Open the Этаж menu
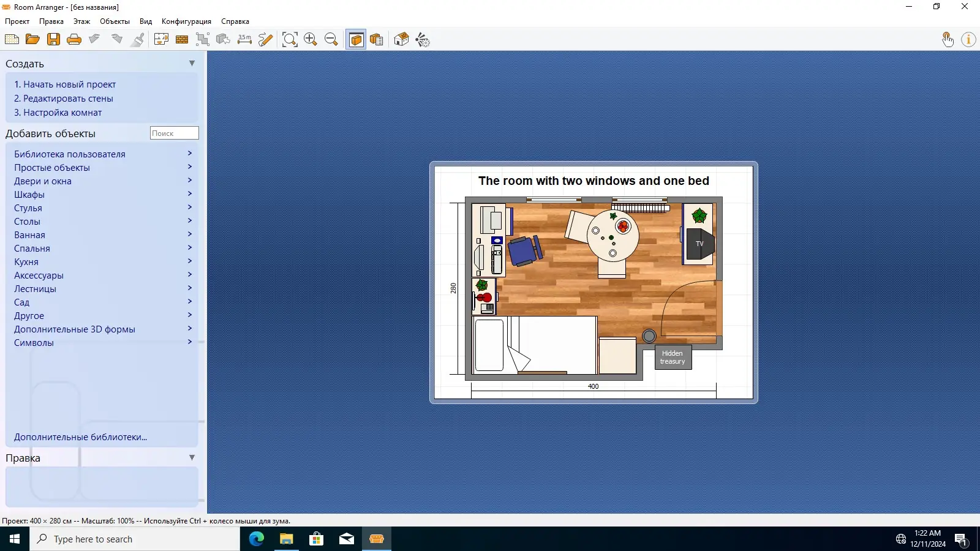This screenshot has width=980, height=551. [81, 21]
